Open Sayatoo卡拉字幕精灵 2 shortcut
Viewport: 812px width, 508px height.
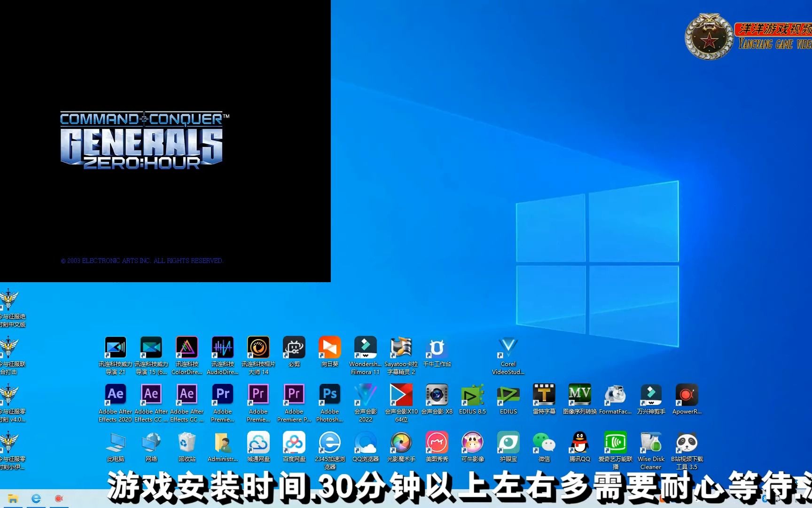(401, 356)
